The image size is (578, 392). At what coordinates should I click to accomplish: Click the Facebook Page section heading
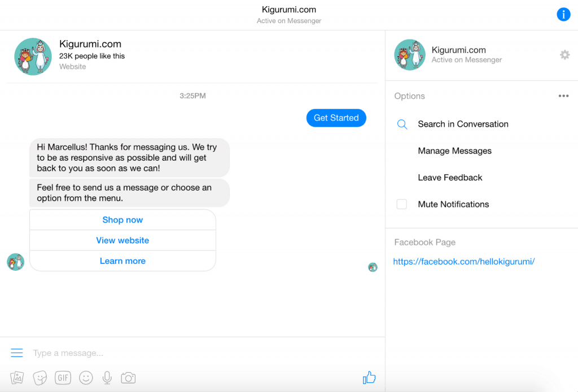(424, 243)
